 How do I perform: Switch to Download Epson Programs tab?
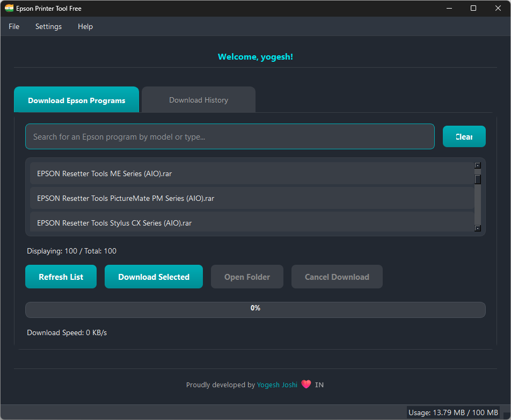click(x=77, y=100)
